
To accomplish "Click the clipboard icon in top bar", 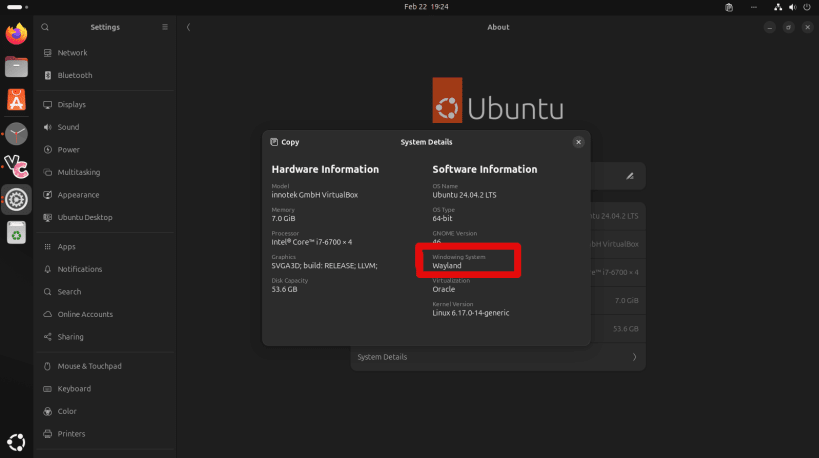I will [x=729, y=7].
